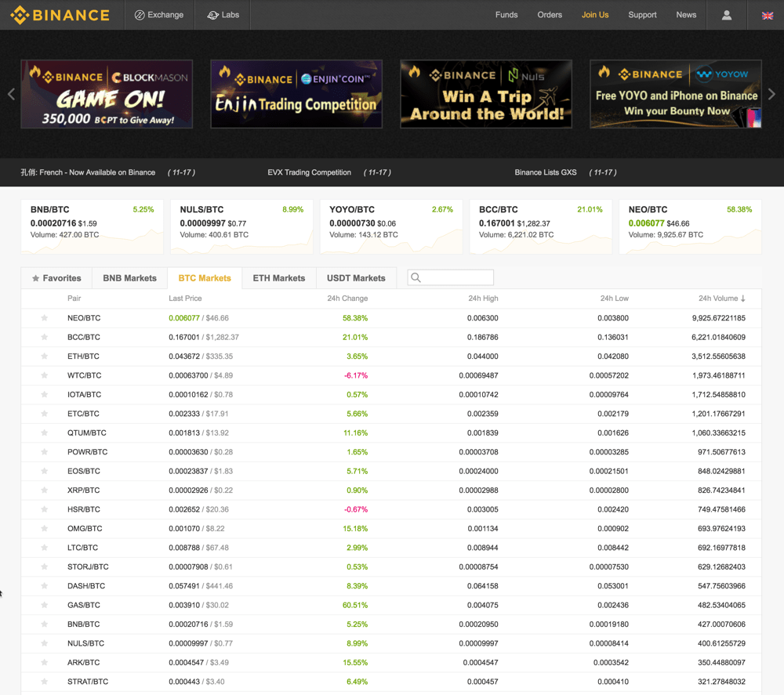The width and height of the screenshot is (784, 695).
Task: Favorite the WTC/BTC pair star
Action: (45, 375)
